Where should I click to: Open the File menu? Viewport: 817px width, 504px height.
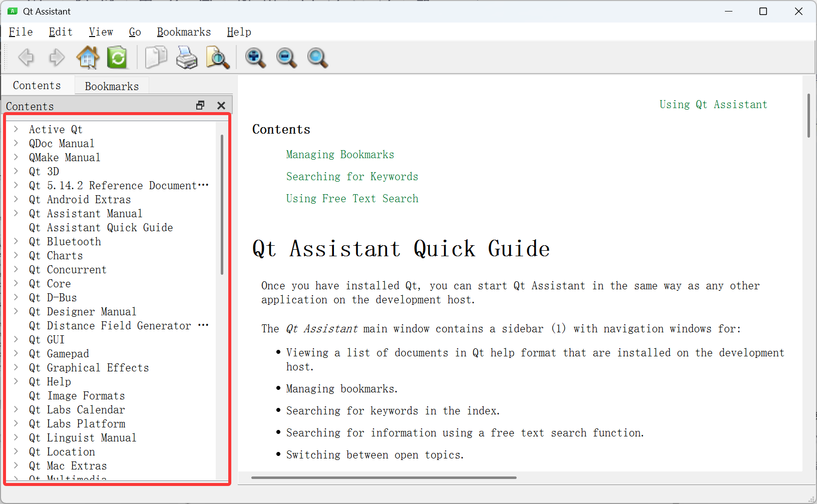[x=21, y=32]
